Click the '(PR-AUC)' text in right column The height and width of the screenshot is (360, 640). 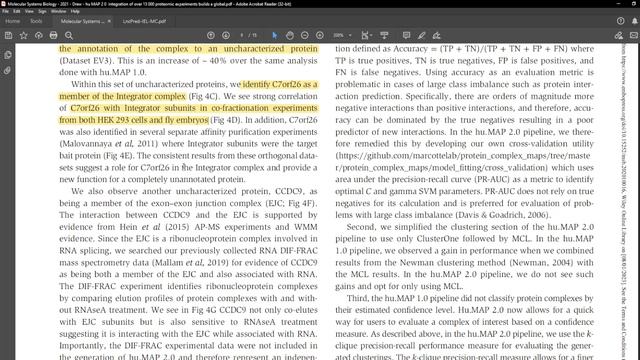click(493, 180)
